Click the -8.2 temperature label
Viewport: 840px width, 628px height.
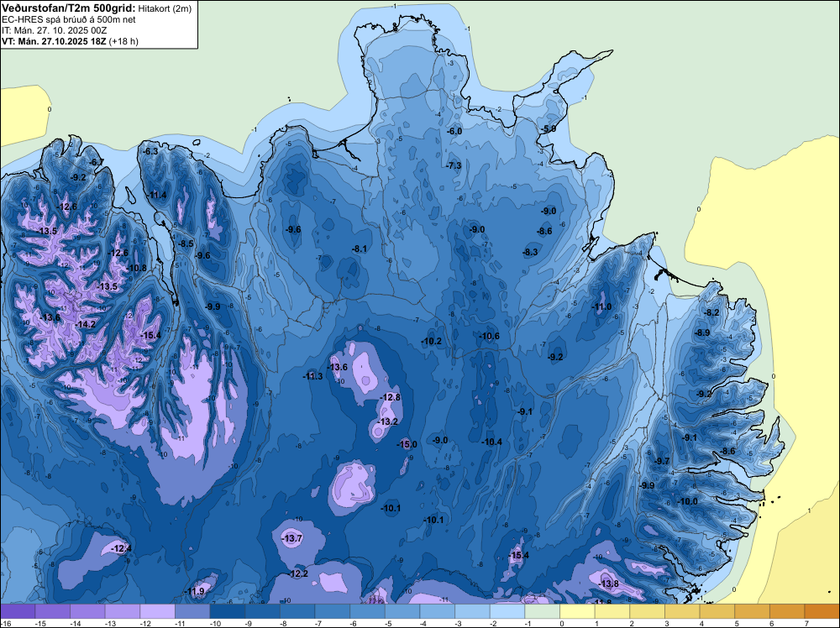tap(712, 312)
